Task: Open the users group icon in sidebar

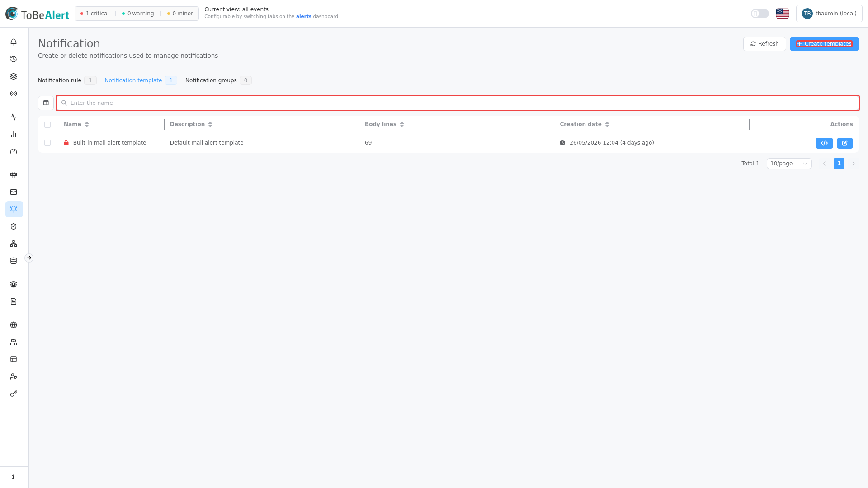Action: (14, 342)
